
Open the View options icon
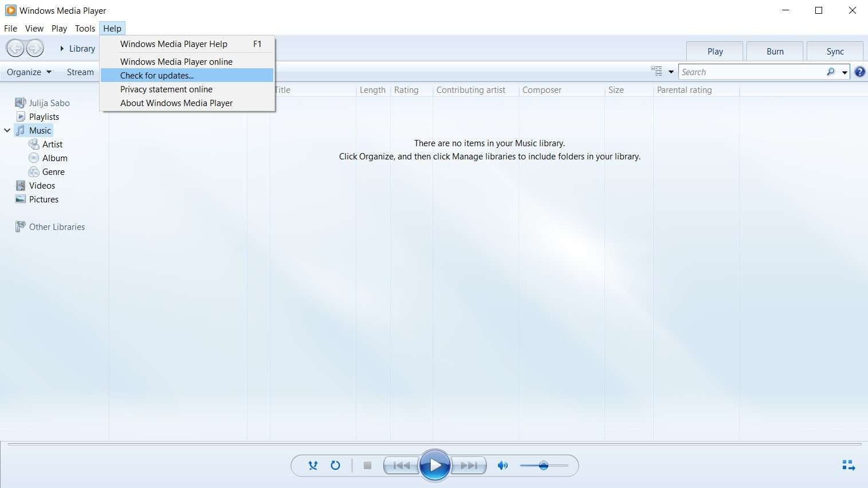click(657, 71)
